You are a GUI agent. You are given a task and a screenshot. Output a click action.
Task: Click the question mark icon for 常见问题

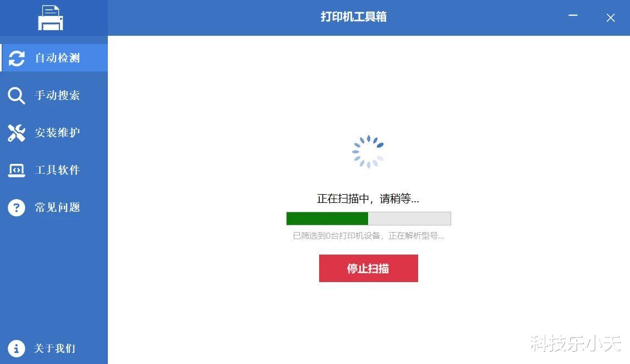[17, 207]
